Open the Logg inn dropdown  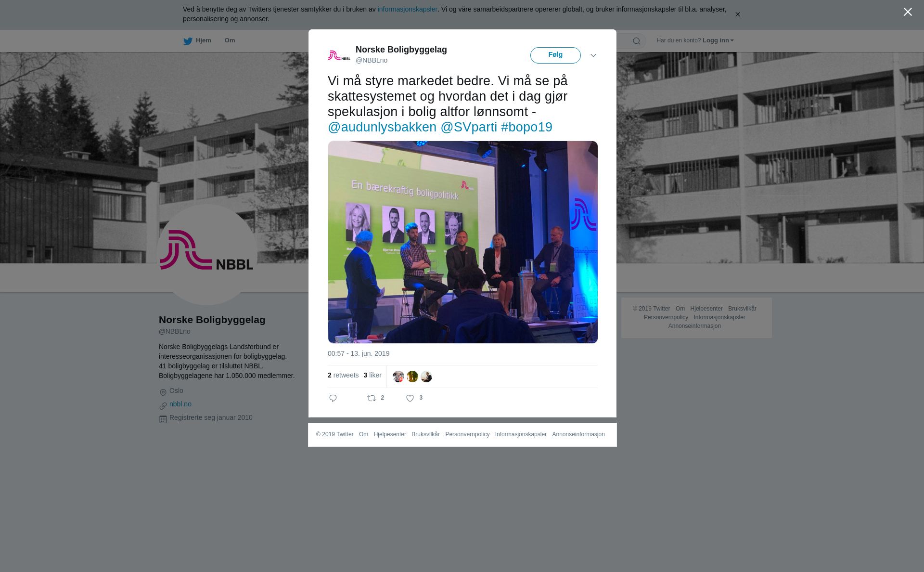tap(718, 40)
